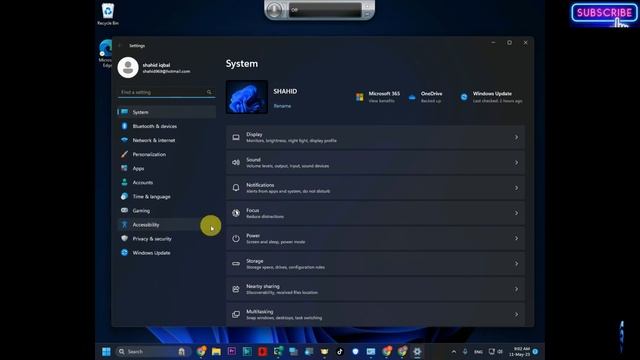Click the Microsoft 365 View benefits text
The height and width of the screenshot is (360, 640).
pos(382,101)
